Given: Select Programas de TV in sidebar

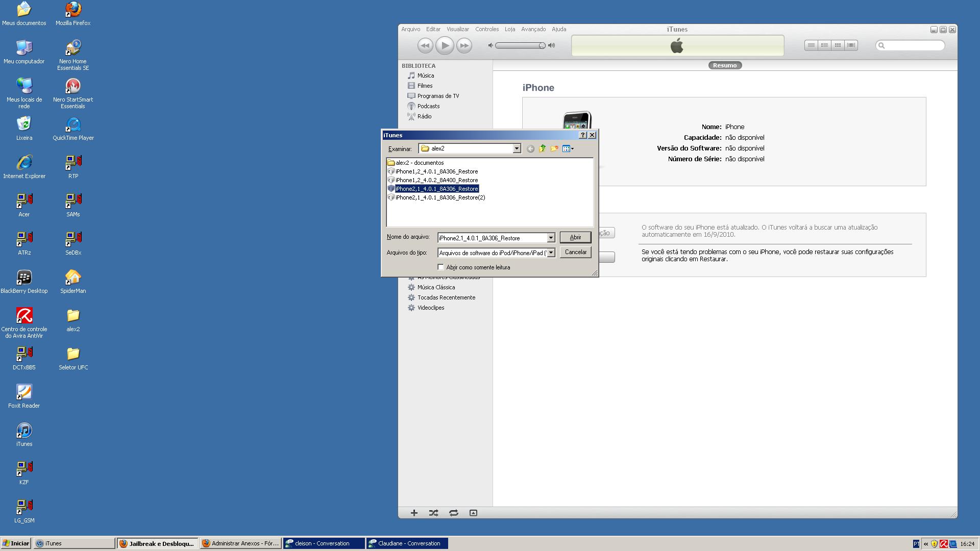Looking at the screenshot, I should 437,96.
